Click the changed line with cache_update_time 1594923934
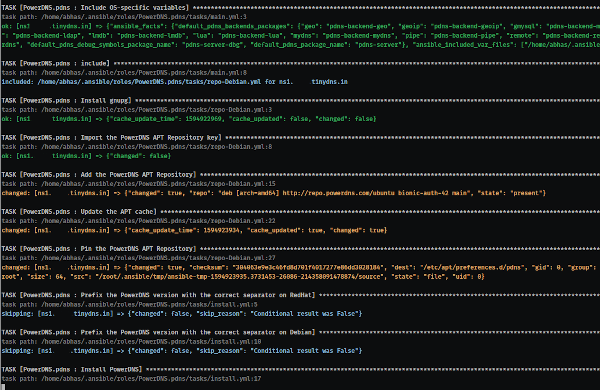The width and height of the screenshot is (600, 390). click(x=194, y=230)
